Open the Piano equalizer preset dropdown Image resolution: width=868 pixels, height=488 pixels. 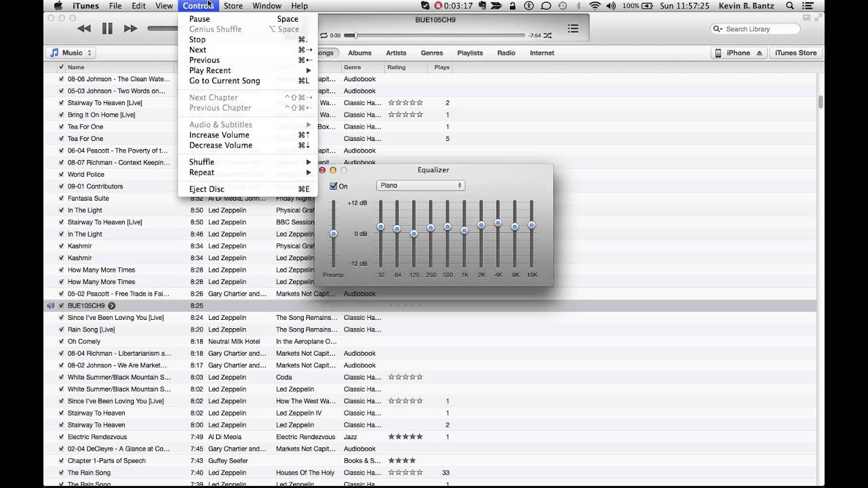point(420,185)
